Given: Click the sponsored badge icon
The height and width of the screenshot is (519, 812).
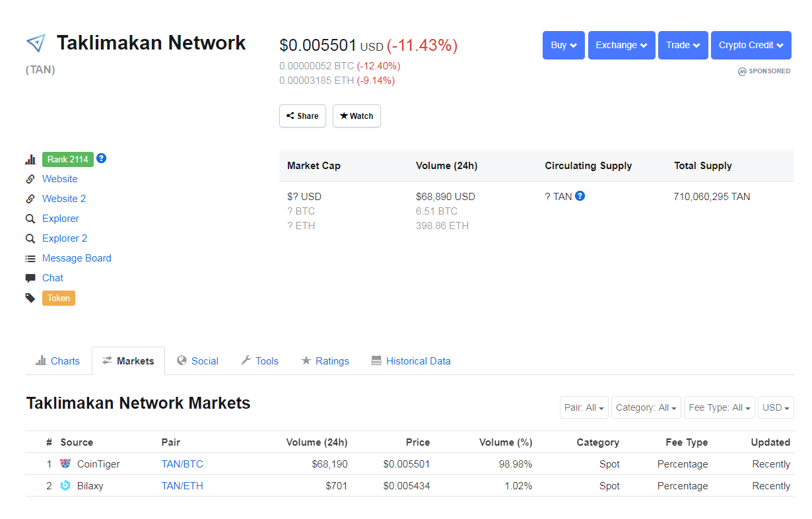Looking at the screenshot, I should (742, 71).
